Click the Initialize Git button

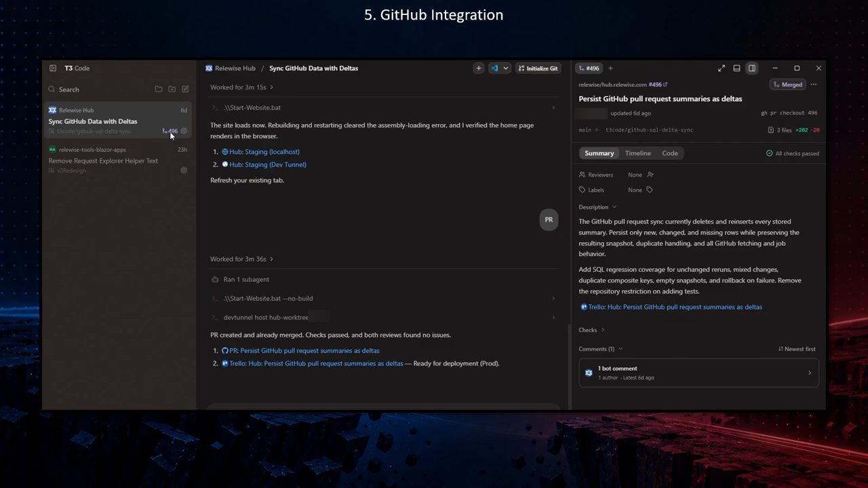[538, 68]
